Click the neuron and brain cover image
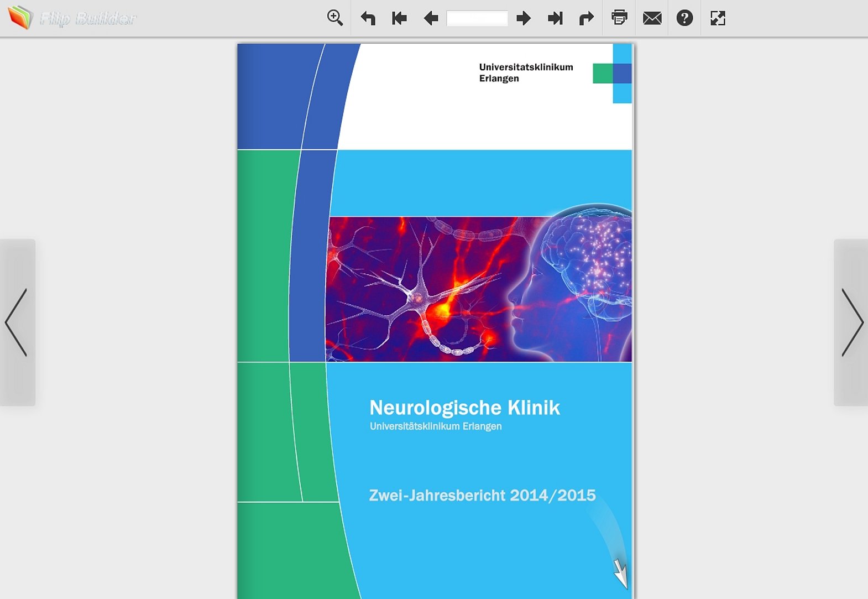Viewport: 868px width, 599px height. point(479,289)
